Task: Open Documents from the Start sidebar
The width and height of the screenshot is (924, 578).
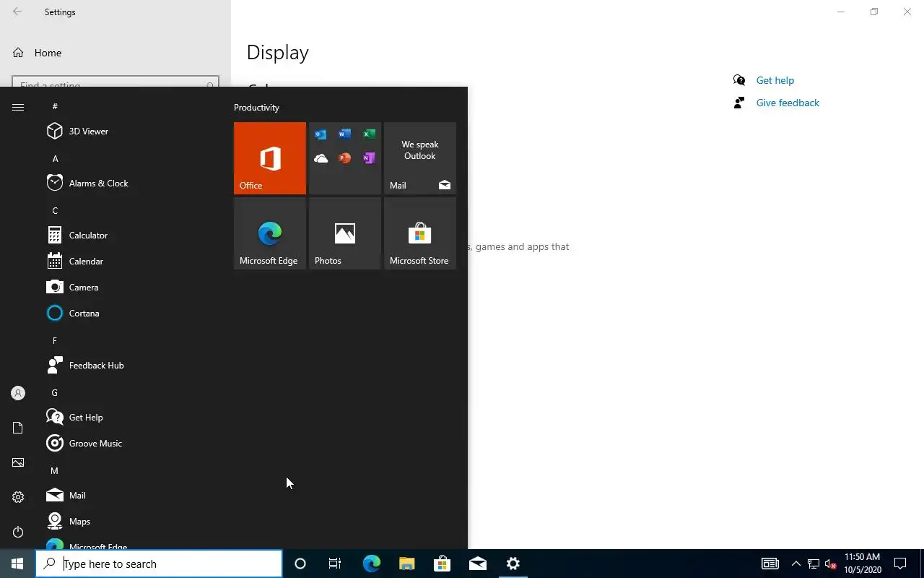Action: click(x=18, y=428)
